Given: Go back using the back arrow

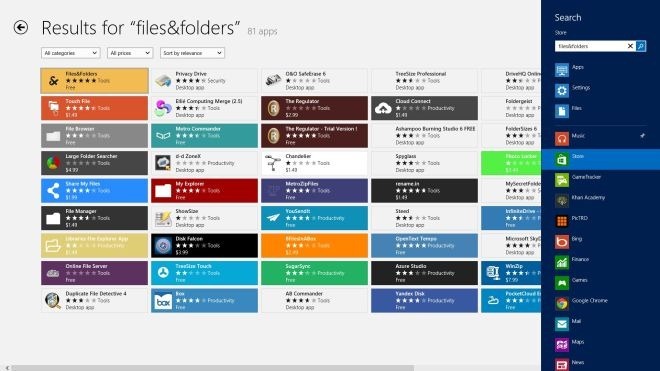Looking at the screenshot, I should tap(21, 28).
